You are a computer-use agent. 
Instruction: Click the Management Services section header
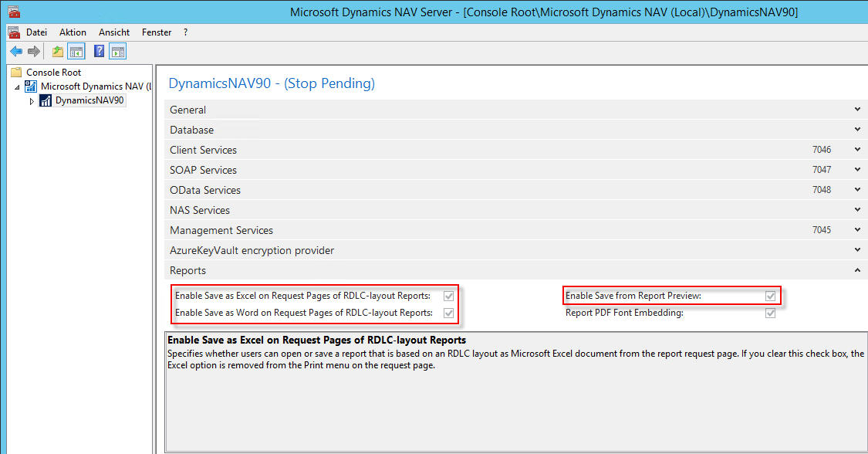point(515,230)
